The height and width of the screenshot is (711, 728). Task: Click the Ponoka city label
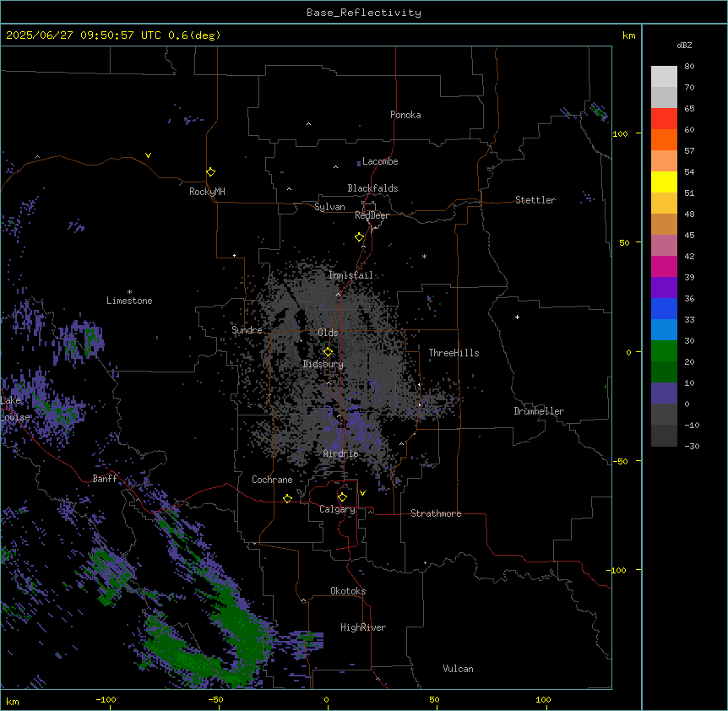405,115
